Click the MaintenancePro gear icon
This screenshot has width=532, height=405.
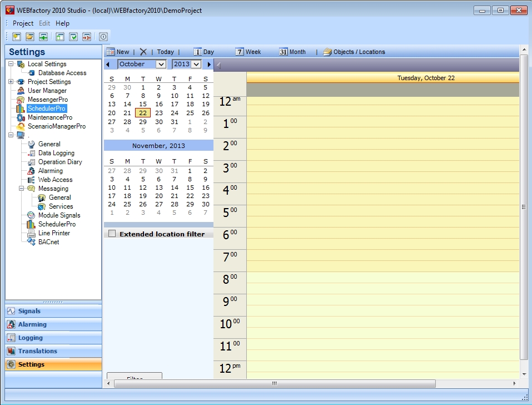(x=21, y=117)
